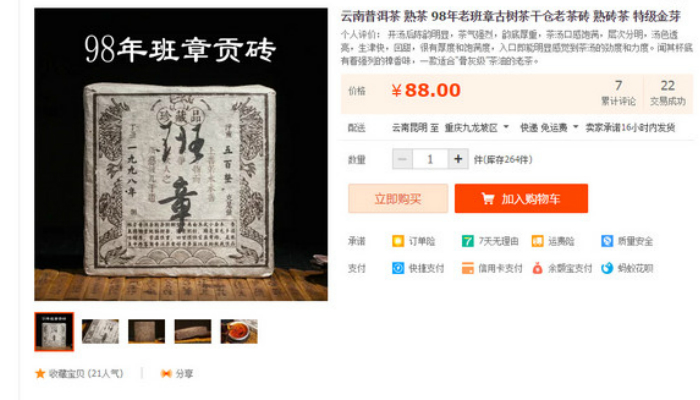This screenshot has width=700, height=400.
Task: Click the star to favorite this item
Action: 40,373
